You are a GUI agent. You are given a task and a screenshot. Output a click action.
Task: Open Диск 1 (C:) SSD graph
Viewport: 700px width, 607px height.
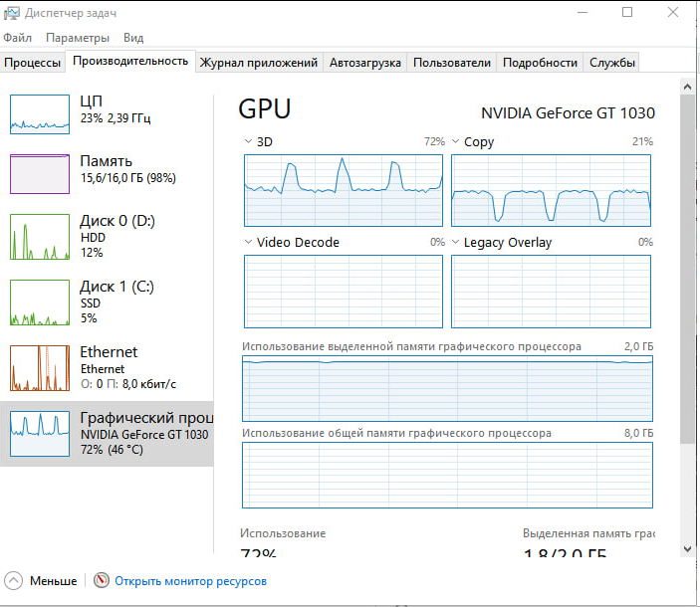(x=40, y=303)
